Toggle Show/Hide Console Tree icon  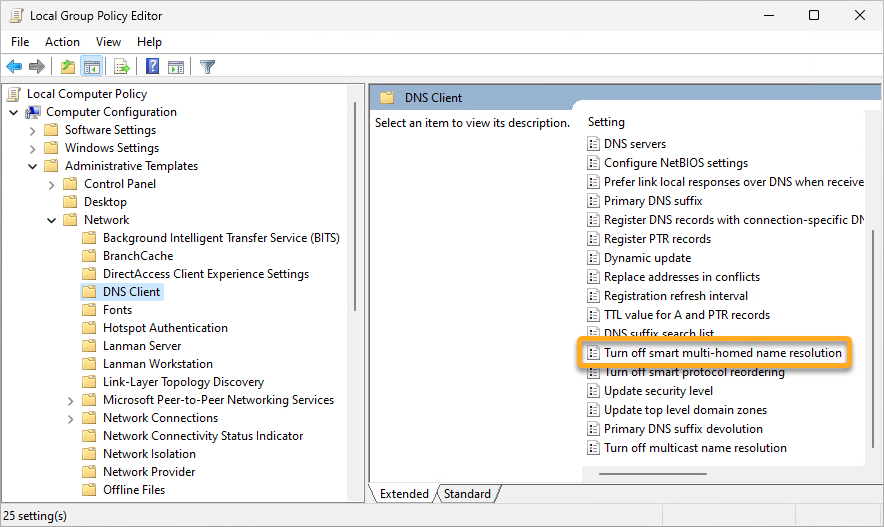91,67
